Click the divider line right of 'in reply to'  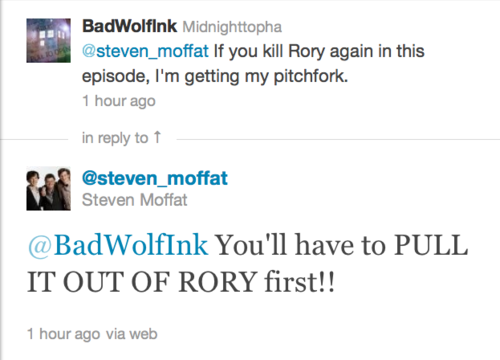[338, 139]
